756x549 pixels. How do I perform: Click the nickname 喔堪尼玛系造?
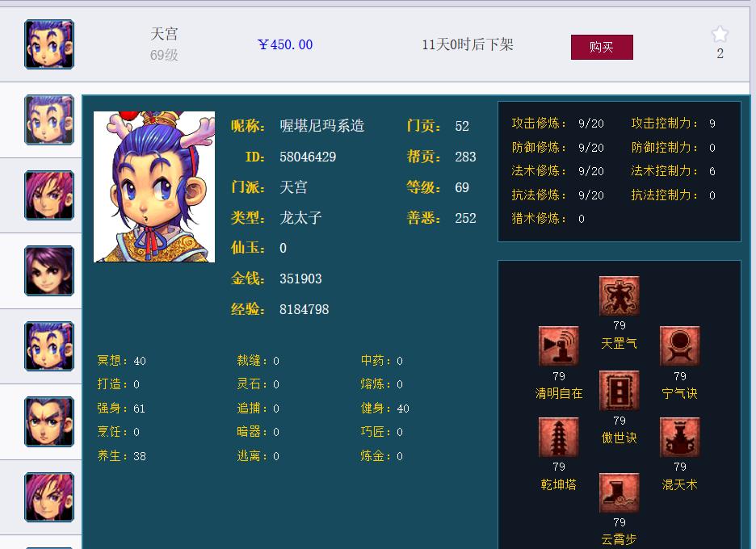(321, 126)
